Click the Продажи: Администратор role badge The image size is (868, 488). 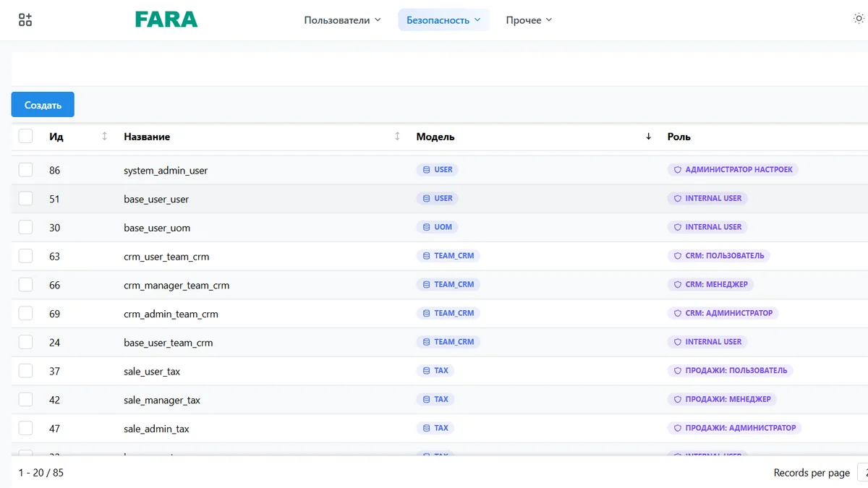(734, 428)
